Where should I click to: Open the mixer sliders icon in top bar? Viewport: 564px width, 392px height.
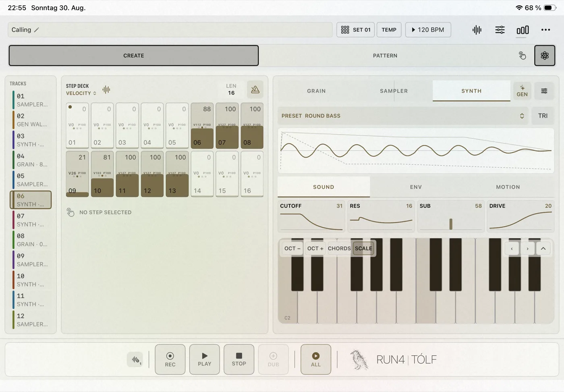500,30
